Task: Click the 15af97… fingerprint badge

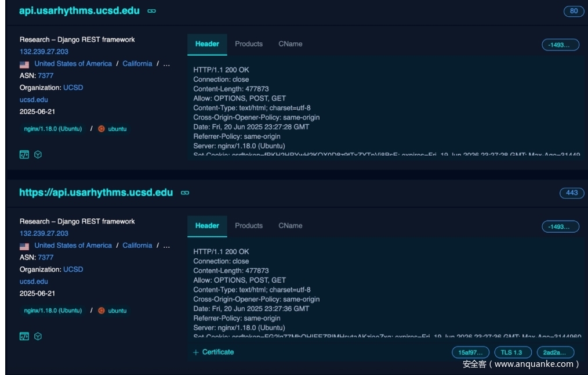Action: (x=470, y=352)
